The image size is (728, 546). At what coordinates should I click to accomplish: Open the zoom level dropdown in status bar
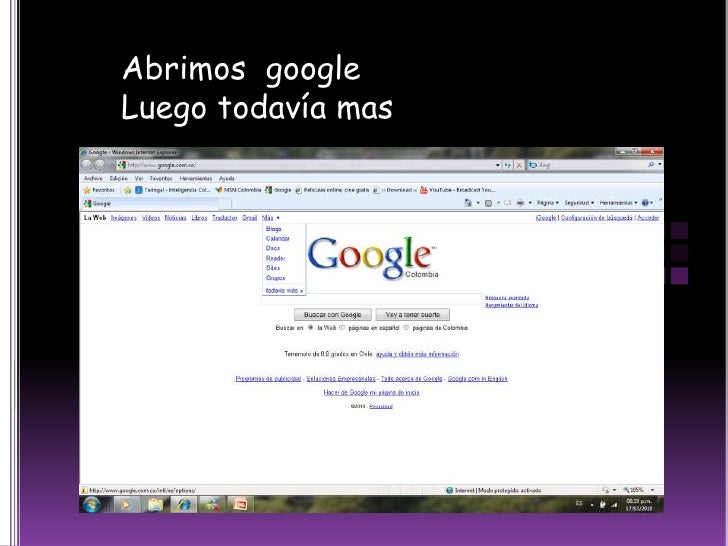[652, 490]
